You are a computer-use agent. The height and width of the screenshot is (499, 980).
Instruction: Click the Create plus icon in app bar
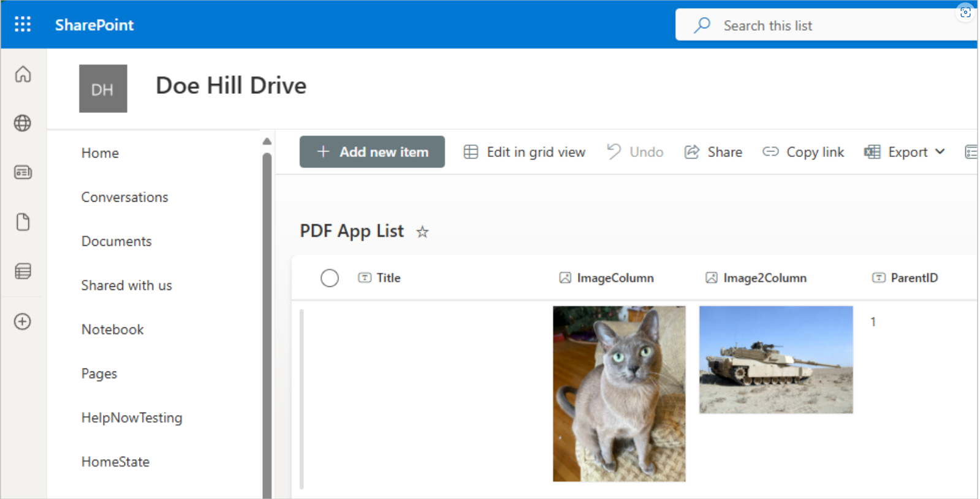coord(23,321)
